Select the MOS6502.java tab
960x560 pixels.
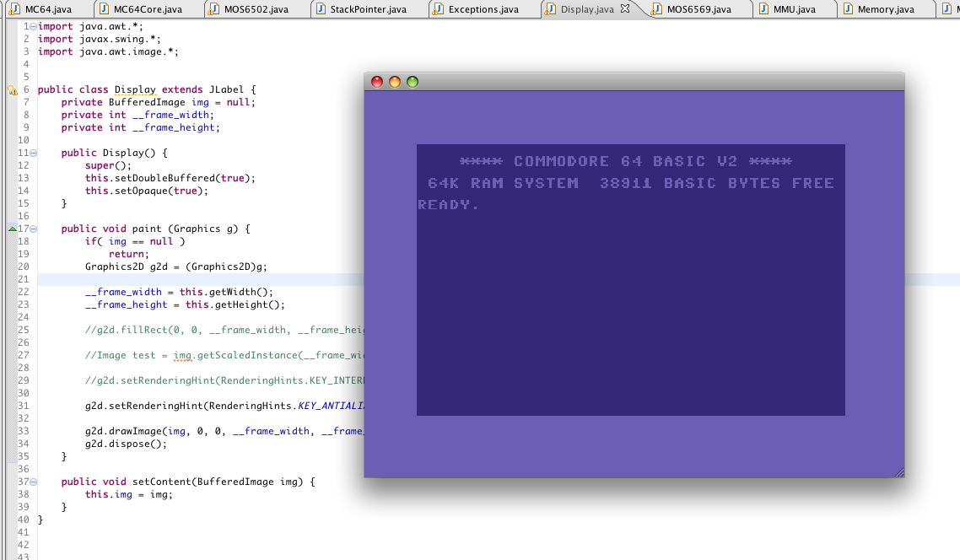pos(256,9)
